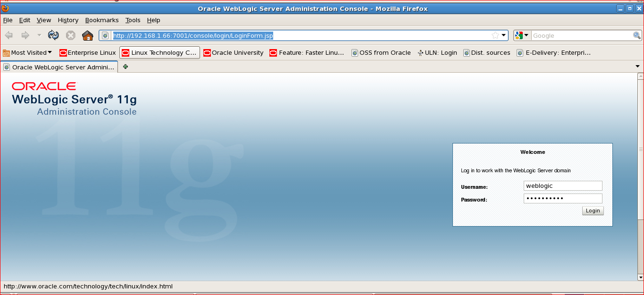This screenshot has width=644, height=295.
Task: Open the OSS from Oracle bookmark
Action: tap(381, 52)
